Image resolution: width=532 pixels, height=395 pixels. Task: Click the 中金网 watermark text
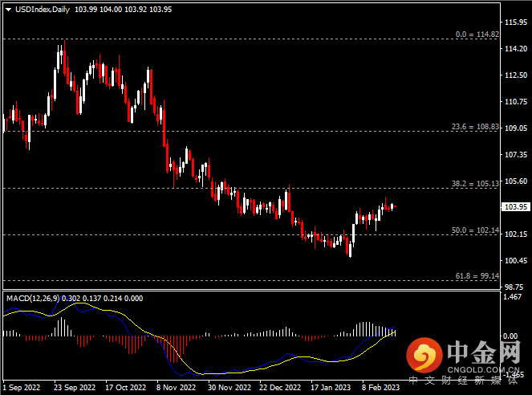point(485,352)
